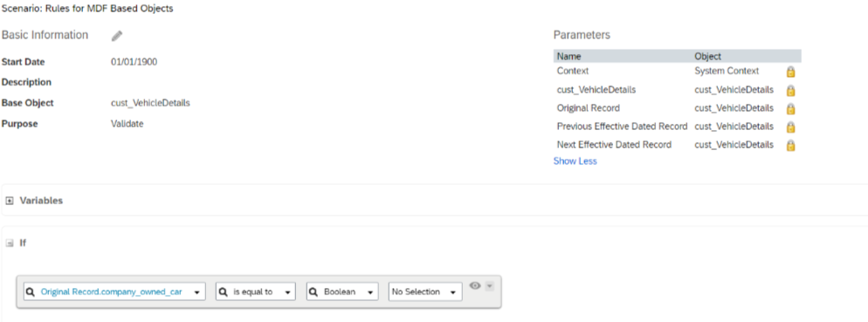Screen dimensions: 868x322
Task: Click the lock icon in cust_VehicleDetails row
Action: (790, 90)
